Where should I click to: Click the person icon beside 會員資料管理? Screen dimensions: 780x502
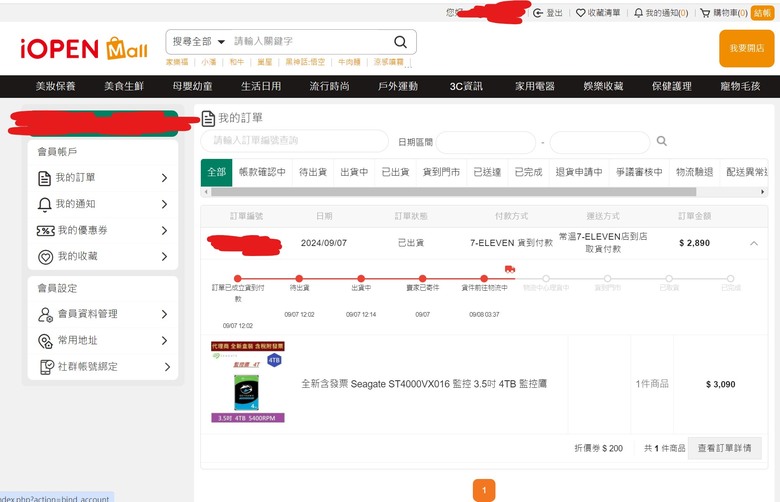tap(46, 314)
